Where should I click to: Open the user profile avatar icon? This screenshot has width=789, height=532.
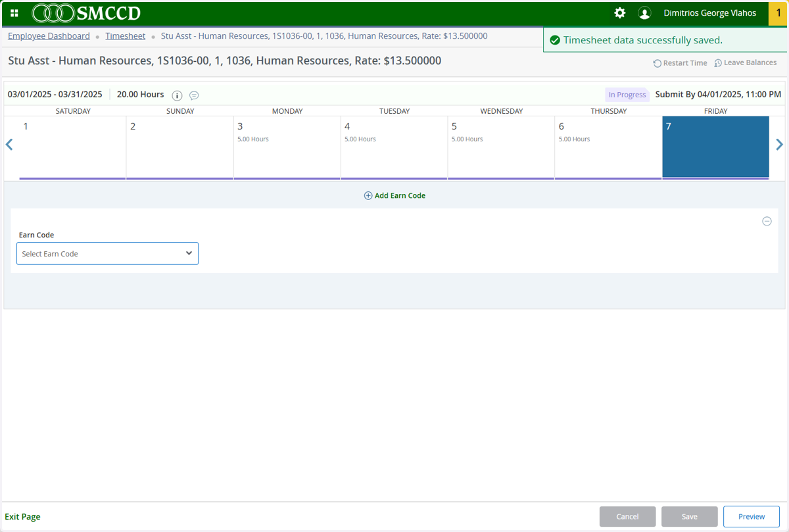point(644,13)
